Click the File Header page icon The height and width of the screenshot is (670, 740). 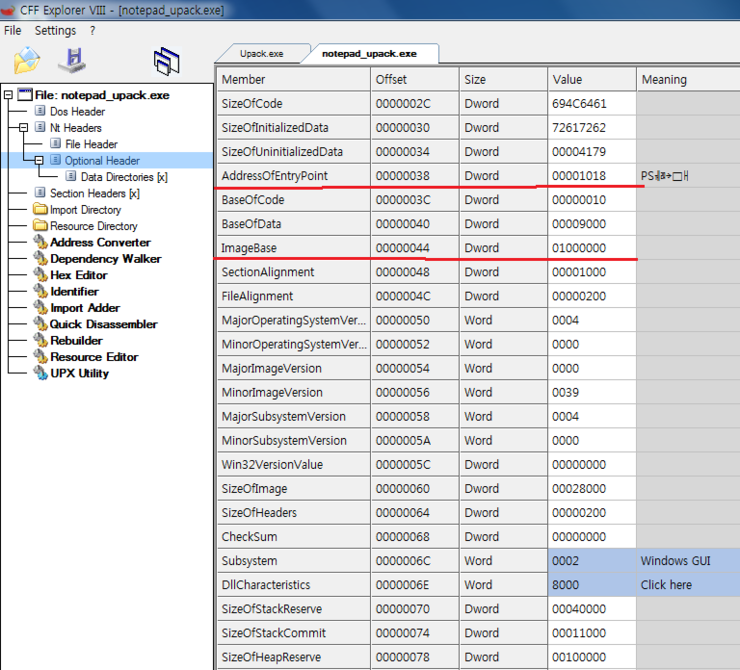pos(55,143)
